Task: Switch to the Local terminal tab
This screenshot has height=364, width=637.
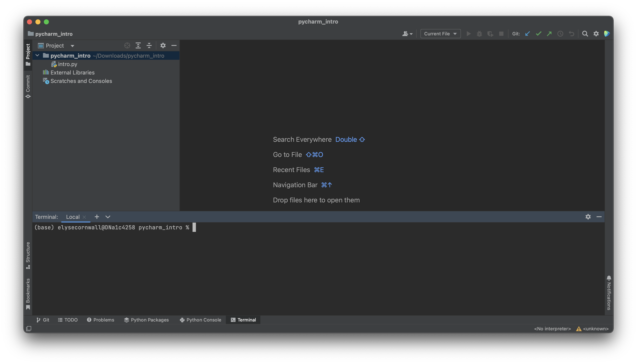Action: click(x=73, y=217)
